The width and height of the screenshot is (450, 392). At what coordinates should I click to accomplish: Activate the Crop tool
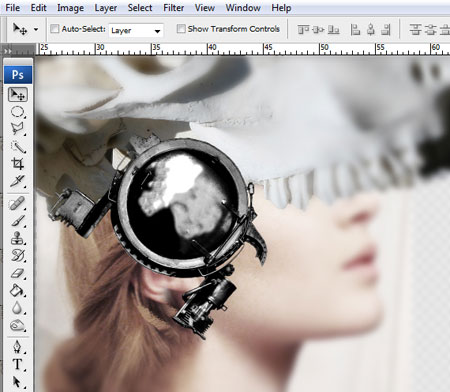[x=18, y=163]
